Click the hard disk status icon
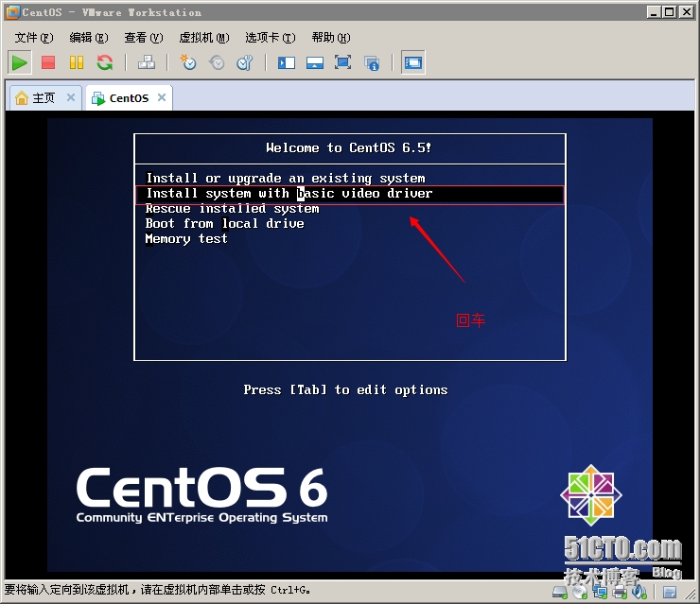700x604 pixels. tap(560, 592)
